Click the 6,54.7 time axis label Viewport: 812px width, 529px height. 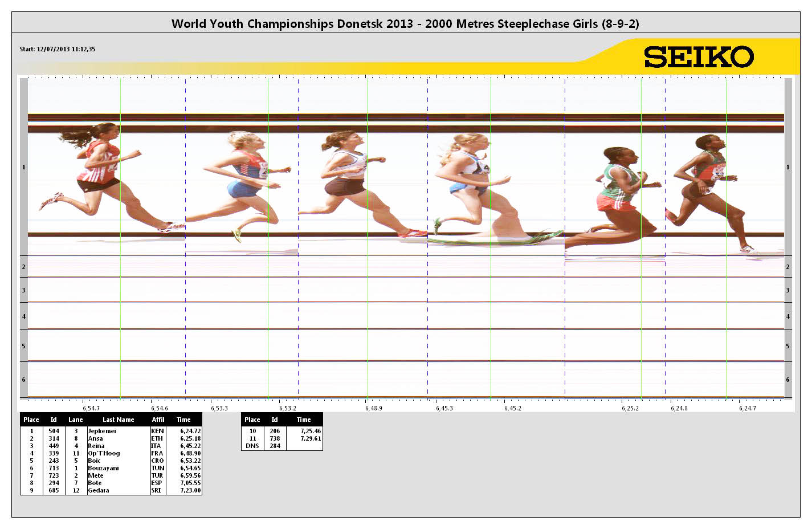(91, 408)
